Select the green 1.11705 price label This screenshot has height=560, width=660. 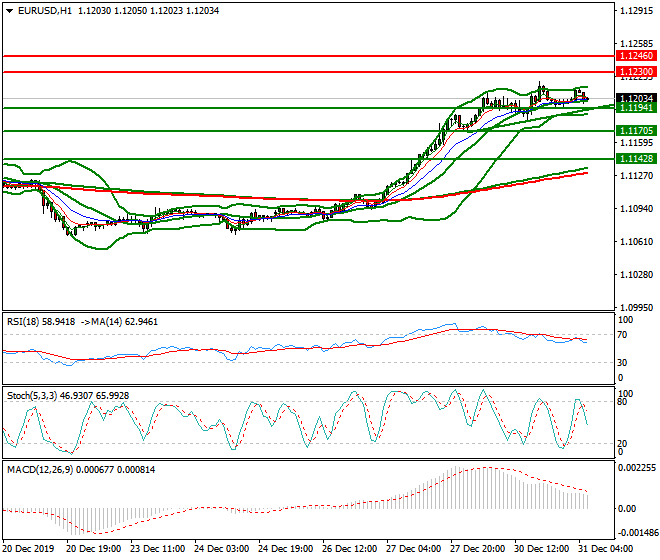point(636,131)
